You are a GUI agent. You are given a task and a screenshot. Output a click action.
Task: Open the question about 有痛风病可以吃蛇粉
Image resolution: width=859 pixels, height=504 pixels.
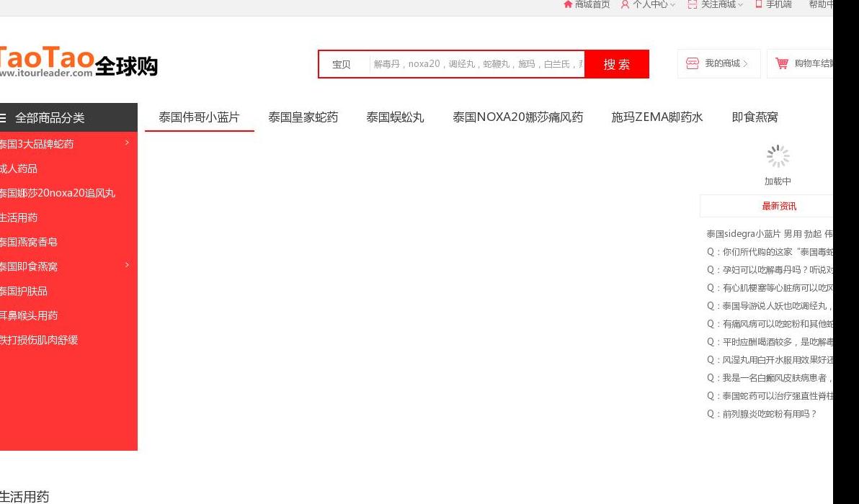point(770,324)
